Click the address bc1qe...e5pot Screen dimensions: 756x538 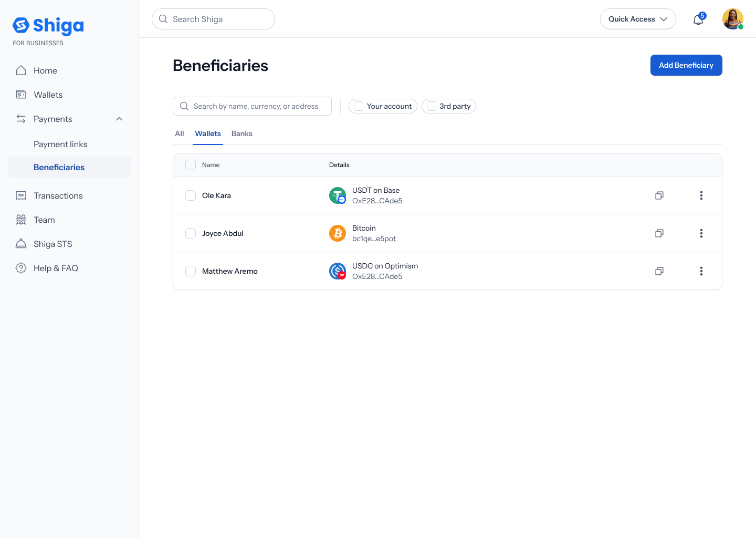[x=374, y=239]
